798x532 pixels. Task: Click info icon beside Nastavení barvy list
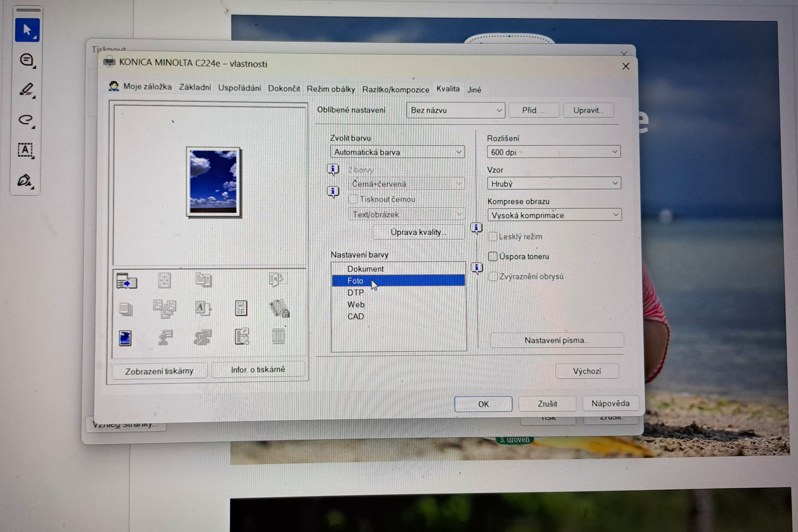click(477, 268)
